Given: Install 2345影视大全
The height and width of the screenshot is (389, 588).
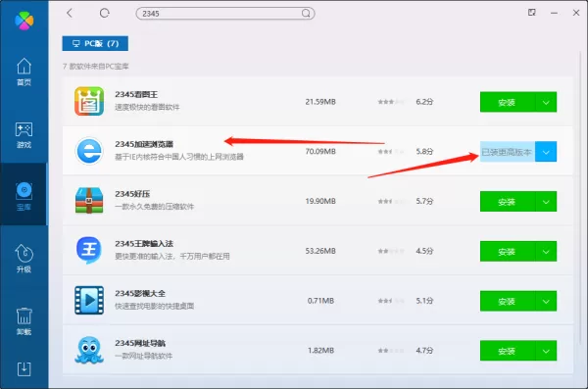Looking at the screenshot, I should click(x=508, y=301).
